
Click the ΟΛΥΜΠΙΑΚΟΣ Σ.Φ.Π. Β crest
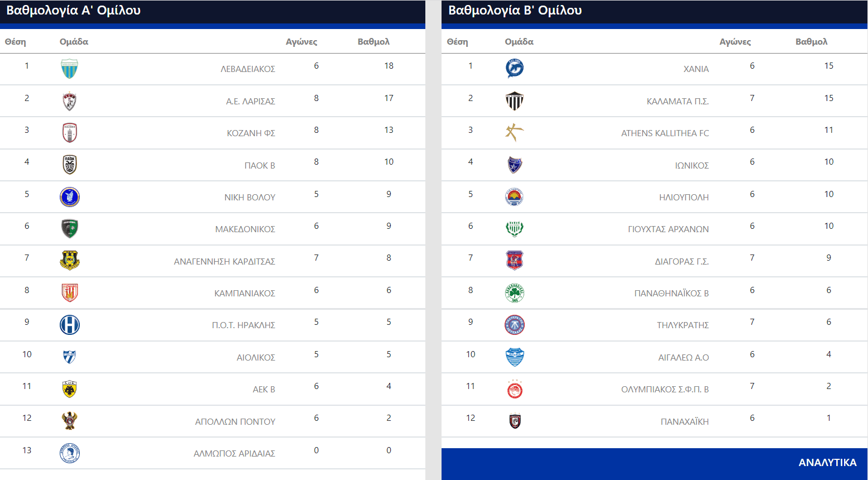tap(514, 389)
